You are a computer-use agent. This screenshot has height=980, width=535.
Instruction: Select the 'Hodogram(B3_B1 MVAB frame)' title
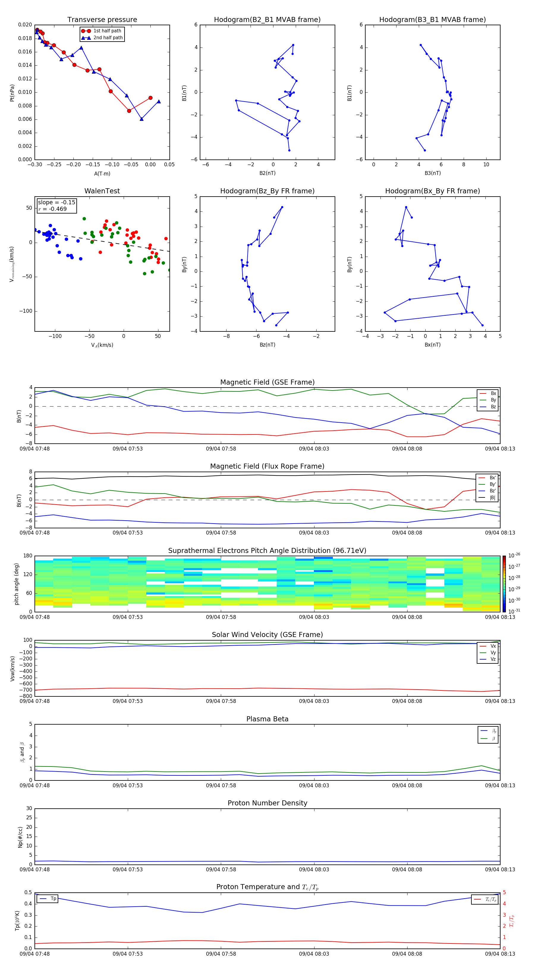tap(432, 19)
